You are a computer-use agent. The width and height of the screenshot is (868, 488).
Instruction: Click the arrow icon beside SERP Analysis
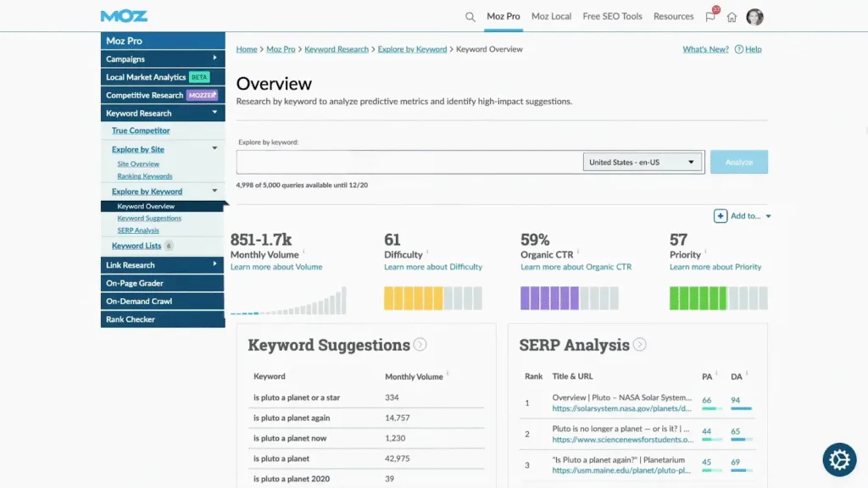pos(640,345)
